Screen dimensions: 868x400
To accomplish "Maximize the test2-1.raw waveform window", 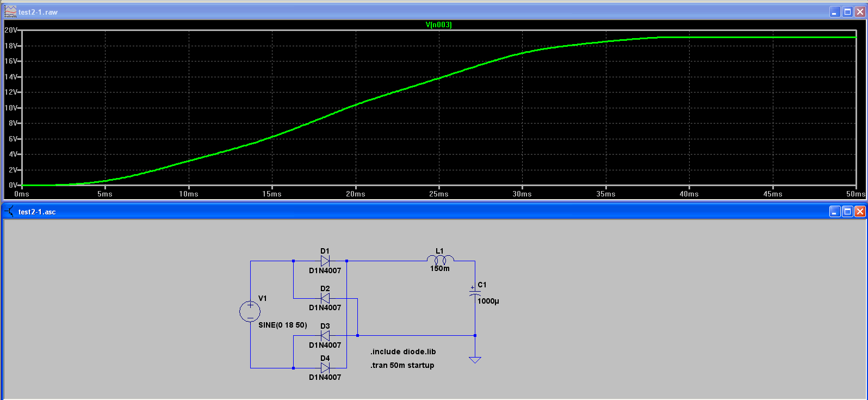I will click(847, 11).
